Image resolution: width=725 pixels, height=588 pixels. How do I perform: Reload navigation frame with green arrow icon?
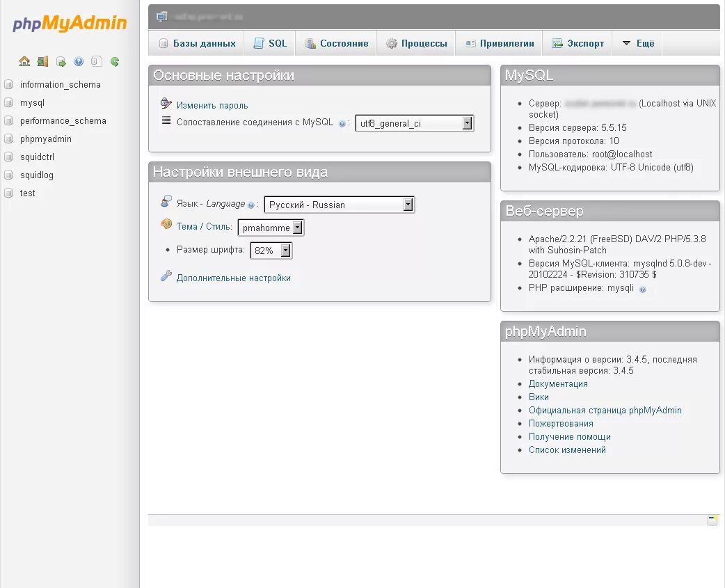point(115,61)
